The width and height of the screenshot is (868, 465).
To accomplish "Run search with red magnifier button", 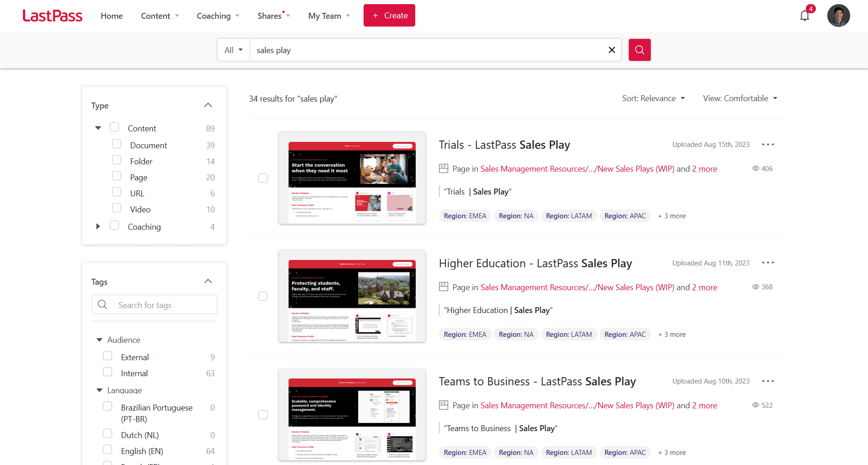I will pos(639,50).
